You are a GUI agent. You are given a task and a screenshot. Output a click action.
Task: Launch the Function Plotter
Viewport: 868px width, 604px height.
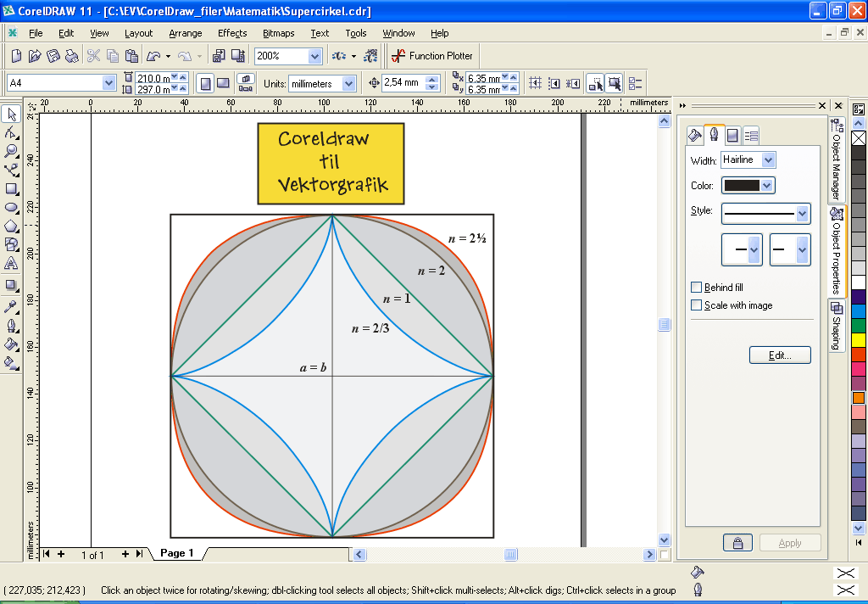point(432,56)
